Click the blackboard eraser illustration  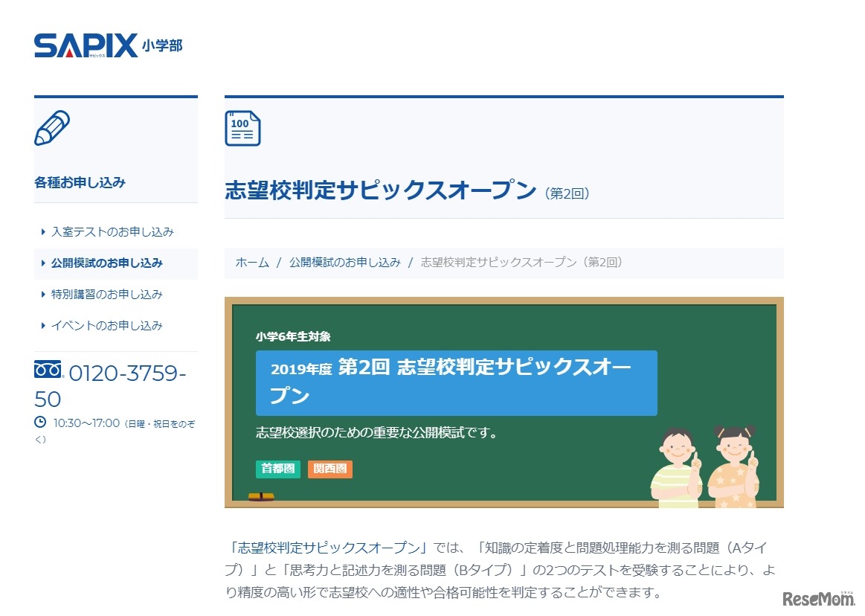tap(261, 497)
